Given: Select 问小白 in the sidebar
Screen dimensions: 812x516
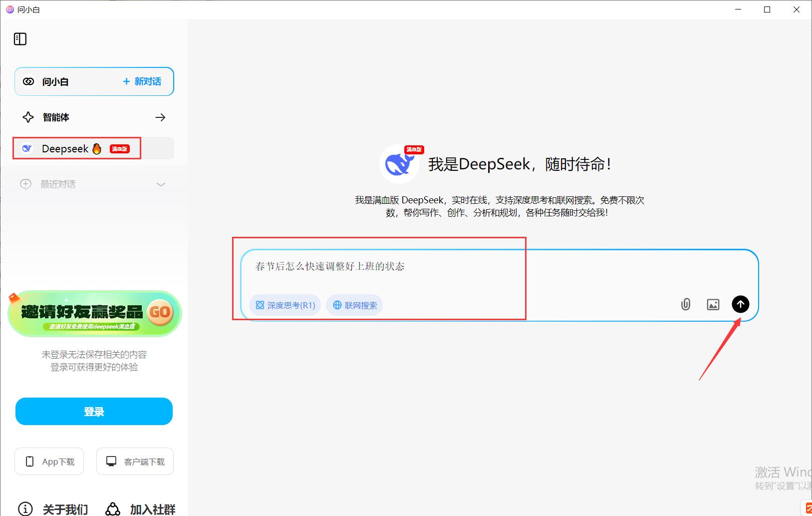Looking at the screenshot, I should coord(55,81).
